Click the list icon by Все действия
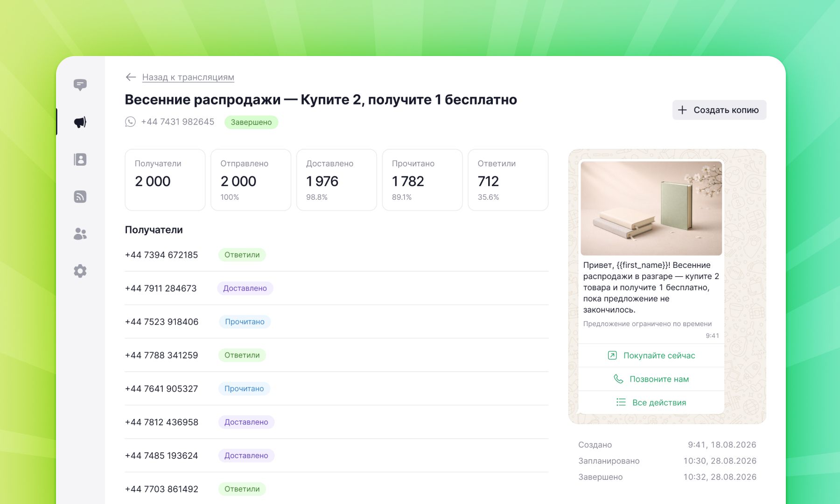This screenshot has height=504, width=840. click(x=621, y=402)
